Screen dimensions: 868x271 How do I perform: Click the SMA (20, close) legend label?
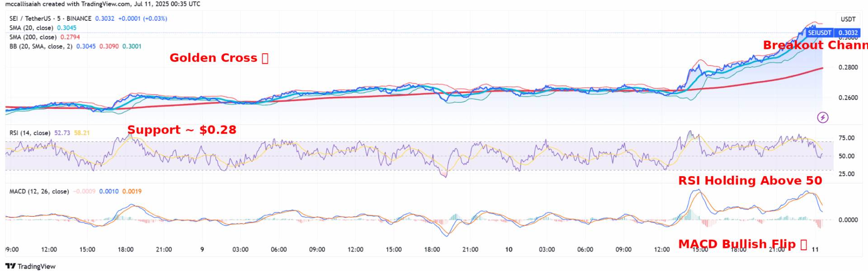click(x=31, y=28)
